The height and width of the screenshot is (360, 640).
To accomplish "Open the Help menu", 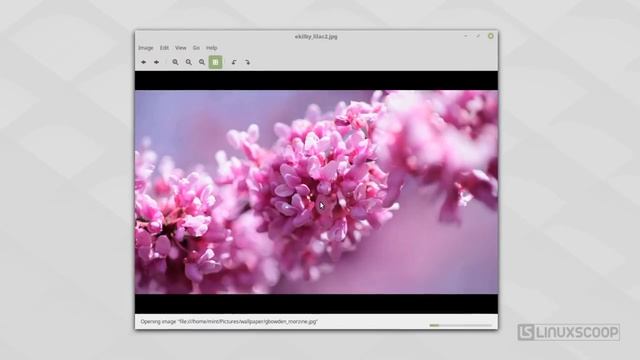I will pyautogui.click(x=211, y=48).
